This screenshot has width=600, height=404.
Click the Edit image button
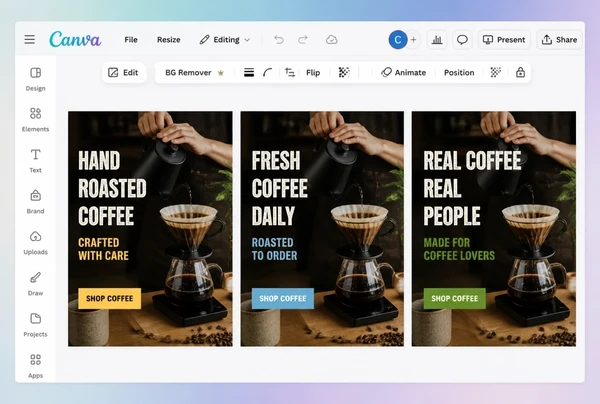[124, 73]
